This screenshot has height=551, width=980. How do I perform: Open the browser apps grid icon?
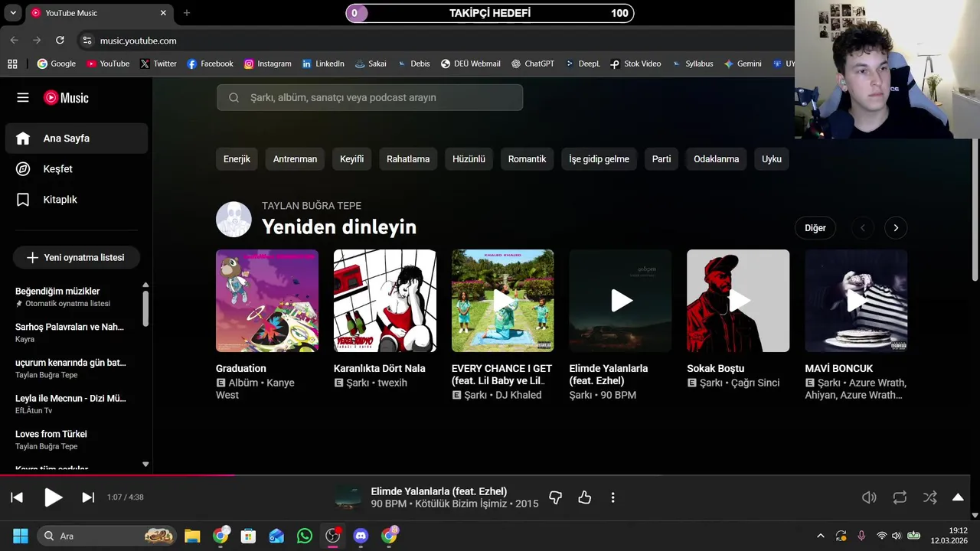[12, 64]
